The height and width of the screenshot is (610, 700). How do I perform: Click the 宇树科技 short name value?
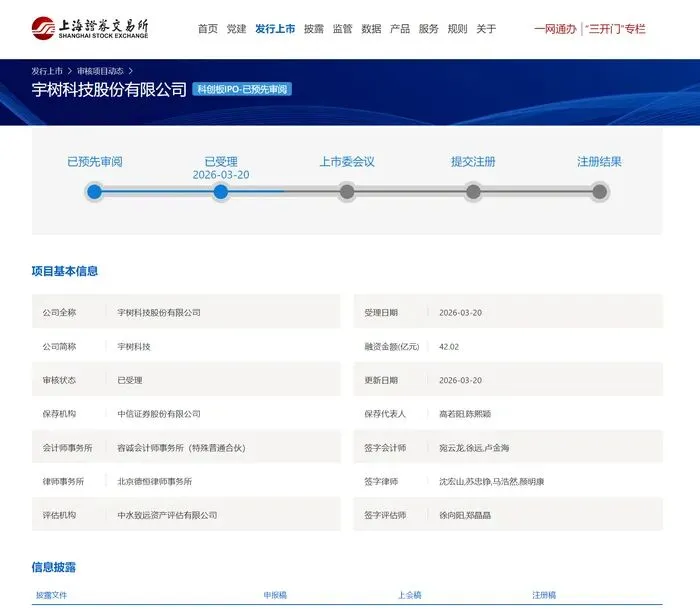(134, 347)
